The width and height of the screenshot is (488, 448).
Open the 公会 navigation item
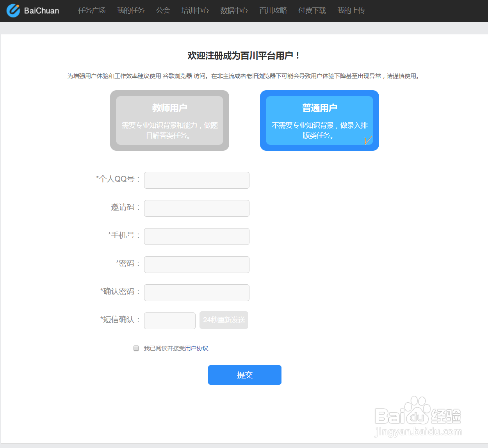(x=163, y=11)
